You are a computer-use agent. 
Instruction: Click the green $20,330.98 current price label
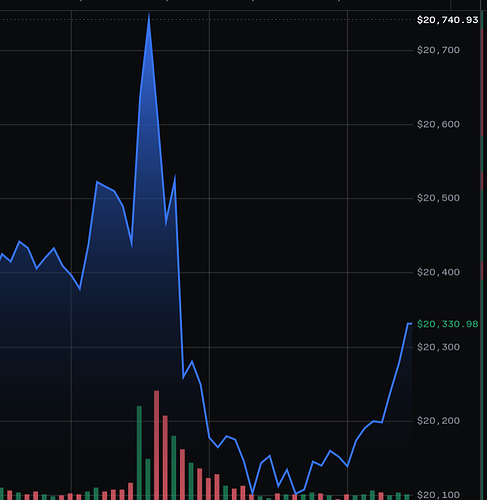[x=447, y=324]
